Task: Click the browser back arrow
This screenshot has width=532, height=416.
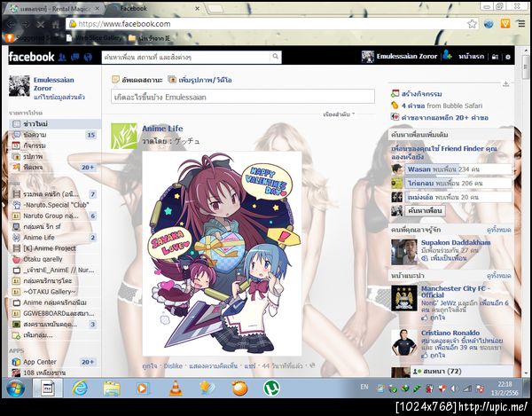Action: pyautogui.click(x=11, y=24)
